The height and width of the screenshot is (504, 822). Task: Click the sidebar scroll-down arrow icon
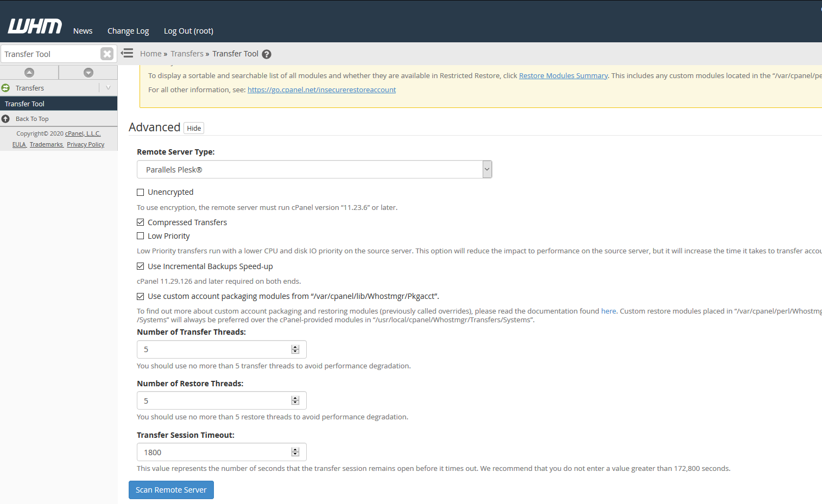[x=88, y=73]
